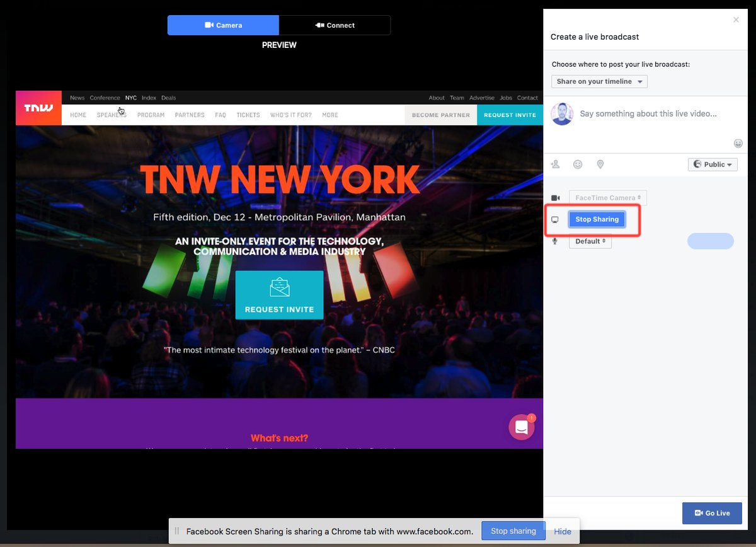This screenshot has height=547, width=756.
Task: Click the location check-in pin icon
Action: click(600, 164)
